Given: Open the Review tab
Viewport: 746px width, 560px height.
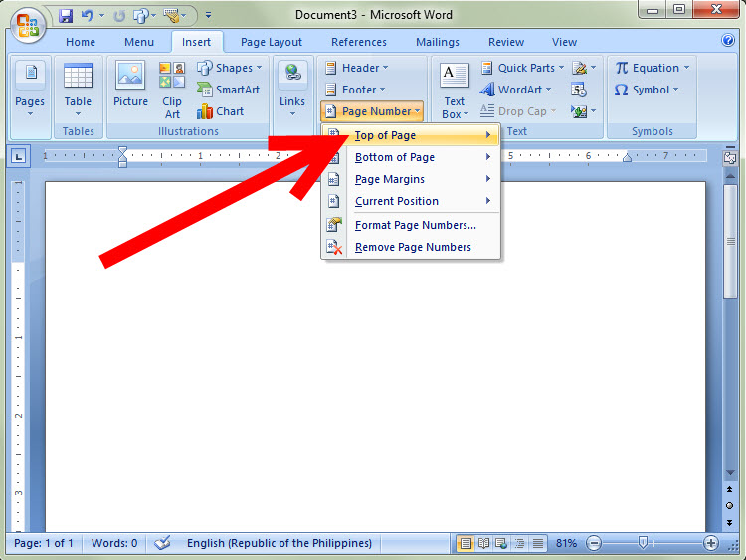Looking at the screenshot, I should tap(505, 42).
